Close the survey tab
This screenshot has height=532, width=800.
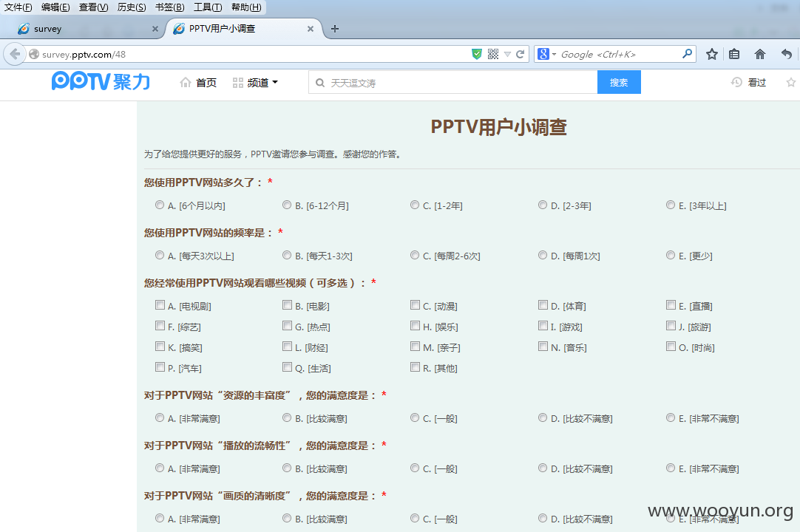click(155, 29)
